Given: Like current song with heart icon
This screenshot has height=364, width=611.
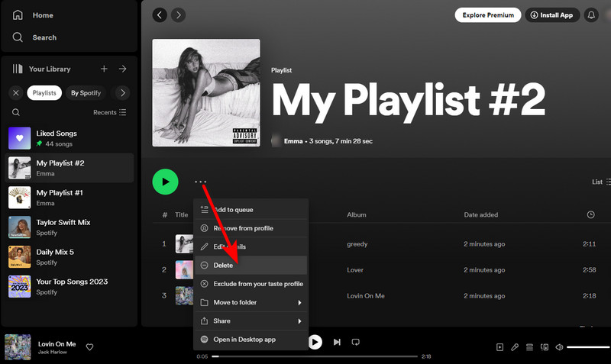Looking at the screenshot, I should coord(89,347).
